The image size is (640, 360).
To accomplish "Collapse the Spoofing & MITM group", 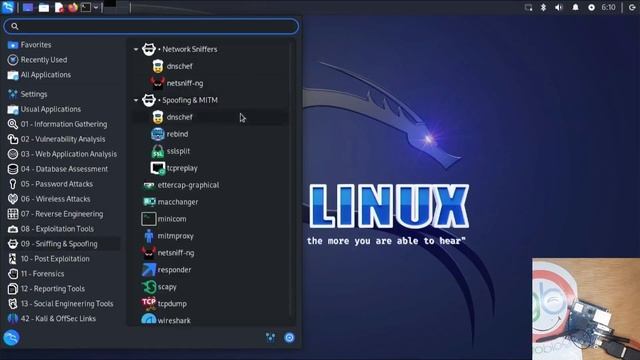I will [x=136, y=100].
